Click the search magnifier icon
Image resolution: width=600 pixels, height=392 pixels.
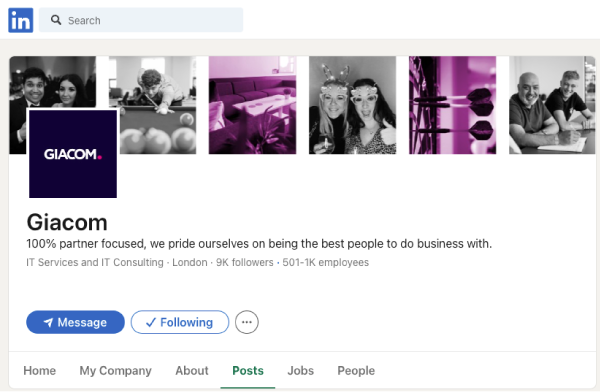(x=56, y=20)
